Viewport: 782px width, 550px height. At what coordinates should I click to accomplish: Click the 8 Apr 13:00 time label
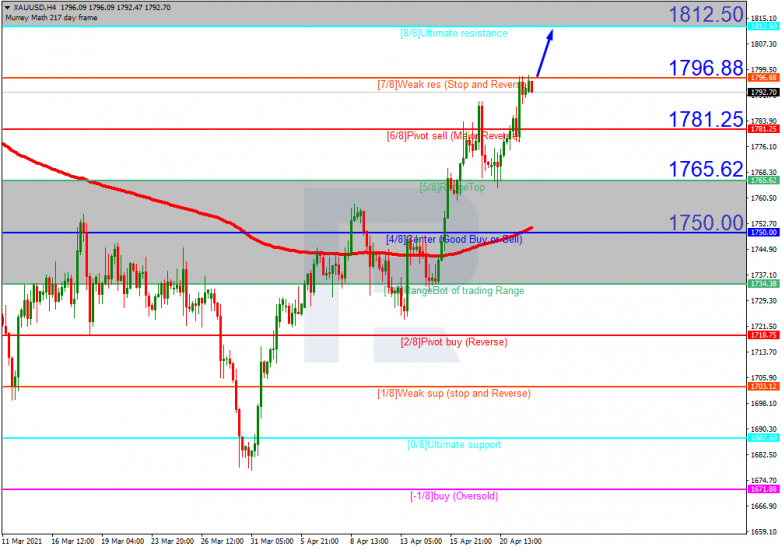[369, 542]
